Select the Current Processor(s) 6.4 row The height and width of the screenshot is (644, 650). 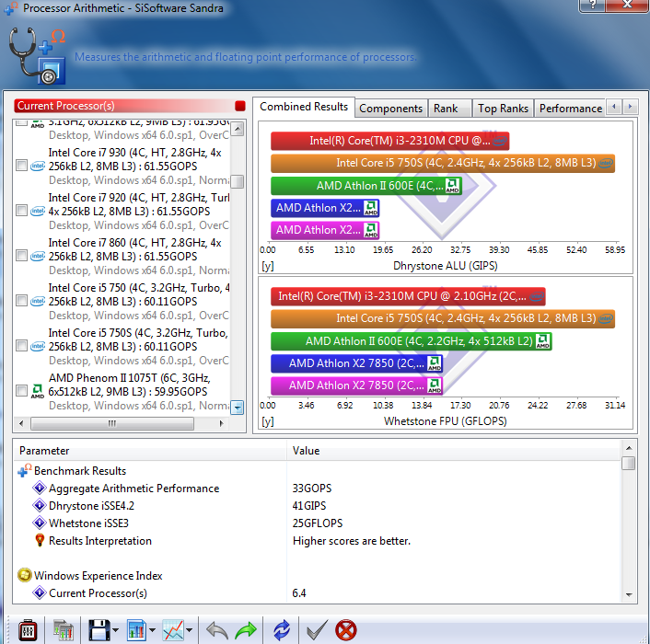pyautogui.click(x=318, y=593)
